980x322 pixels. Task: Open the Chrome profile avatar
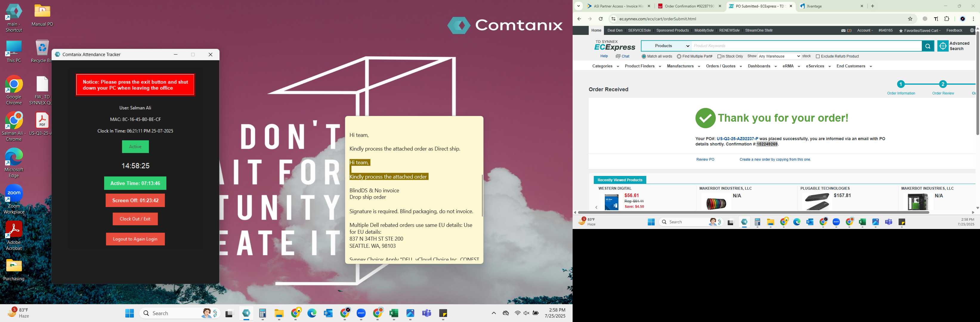(x=962, y=18)
